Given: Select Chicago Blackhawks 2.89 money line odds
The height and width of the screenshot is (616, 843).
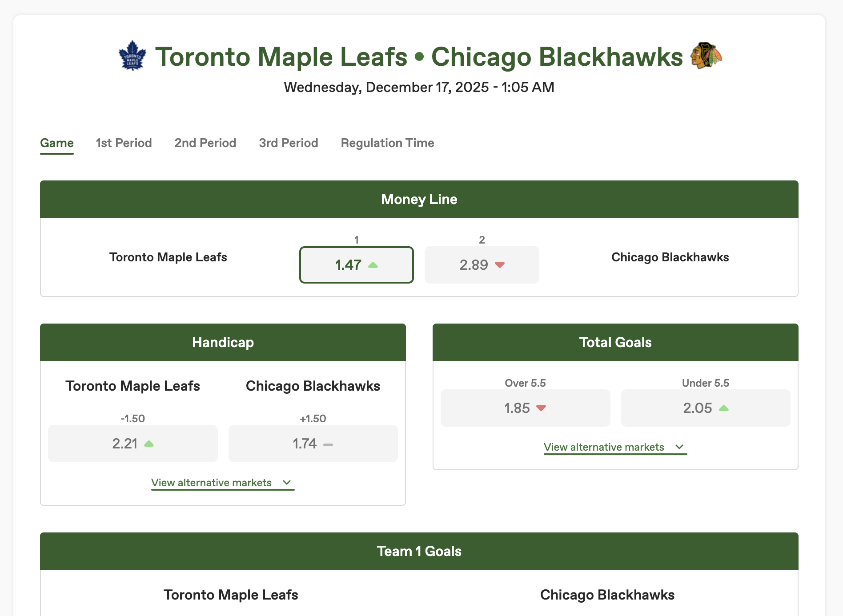Looking at the screenshot, I should (482, 265).
